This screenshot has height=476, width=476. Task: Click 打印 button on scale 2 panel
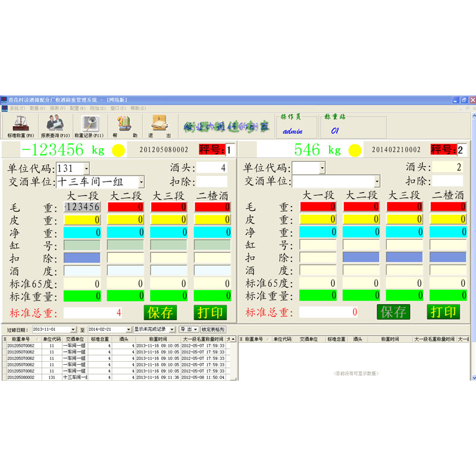coord(443,312)
